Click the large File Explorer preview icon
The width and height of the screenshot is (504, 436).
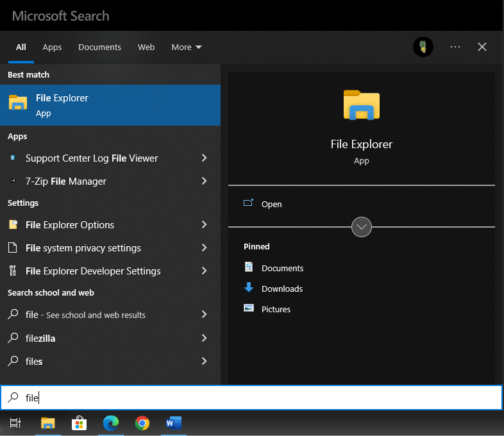click(362, 105)
